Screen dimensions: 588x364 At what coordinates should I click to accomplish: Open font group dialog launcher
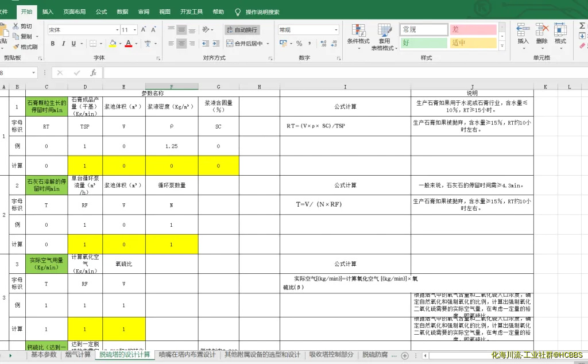click(158, 59)
